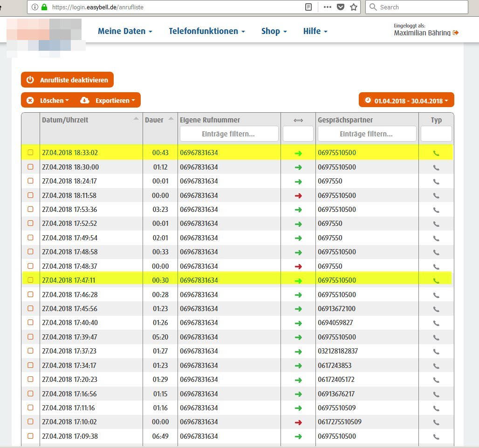Click the bookmark star icon in address bar
The width and height of the screenshot is (479, 448).
click(x=354, y=7)
